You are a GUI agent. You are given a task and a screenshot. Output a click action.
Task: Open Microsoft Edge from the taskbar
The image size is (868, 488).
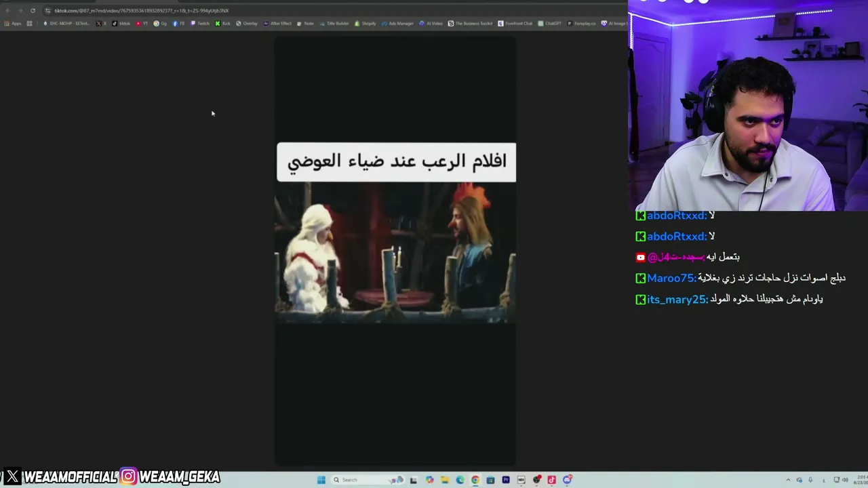click(460, 480)
